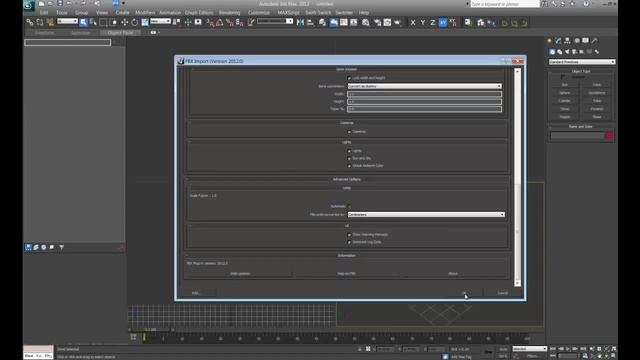Click the Help on FBX button
The width and height of the screenshot is (640, 360).
(x=347, y=273)
